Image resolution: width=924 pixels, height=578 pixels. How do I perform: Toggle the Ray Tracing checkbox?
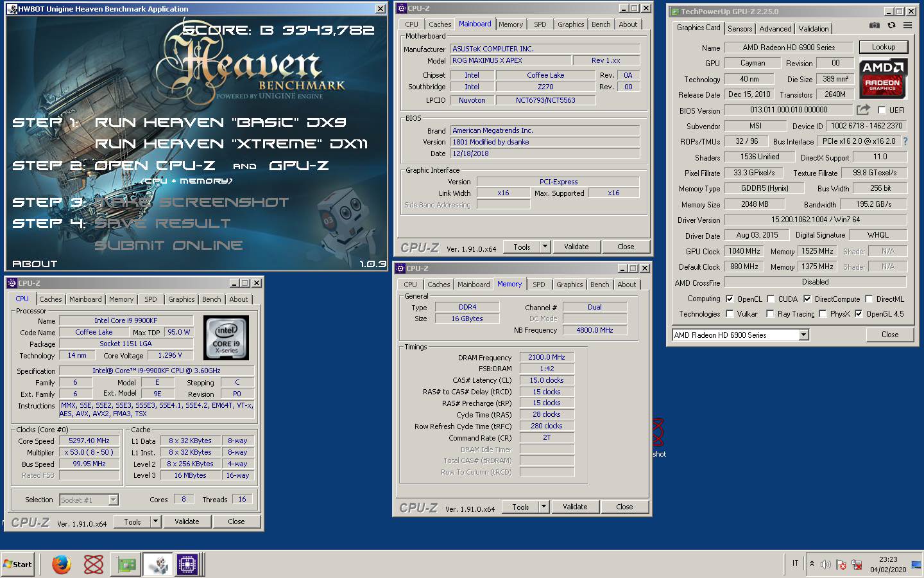point(770,313)
